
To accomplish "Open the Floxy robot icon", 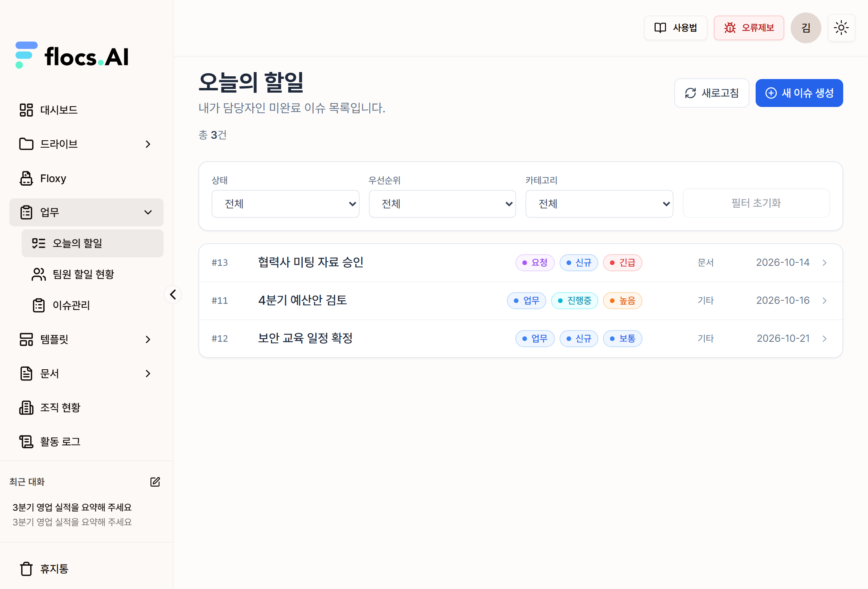I will point(26,178).
